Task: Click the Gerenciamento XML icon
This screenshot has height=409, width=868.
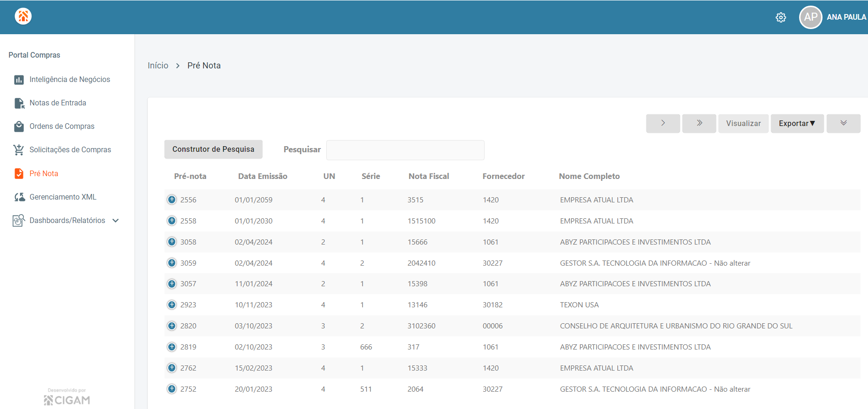Action: click(x=19, y=197)
